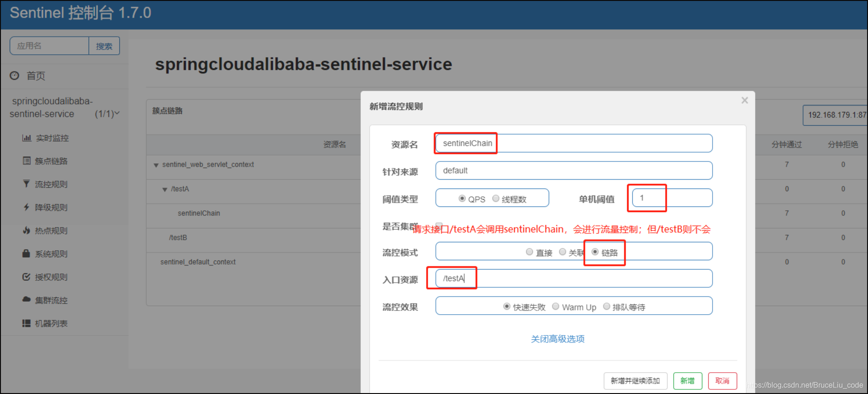This screenshot has height=394, width=868.
Task: Click 关闭高级选项 link
Action: [557, 339]
